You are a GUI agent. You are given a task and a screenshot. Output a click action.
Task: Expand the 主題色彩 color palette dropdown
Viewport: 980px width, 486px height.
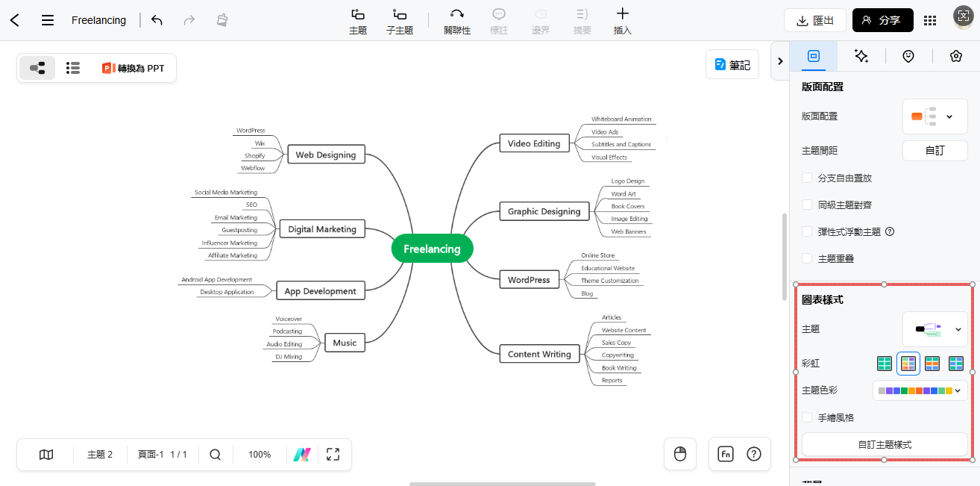pyautogui.click(x=920, y=390)
